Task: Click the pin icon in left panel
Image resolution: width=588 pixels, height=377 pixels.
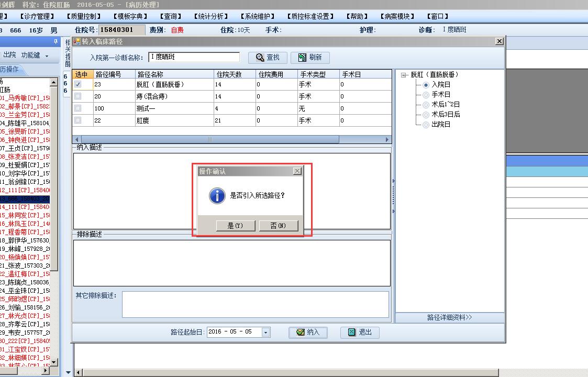Action: 56,42
